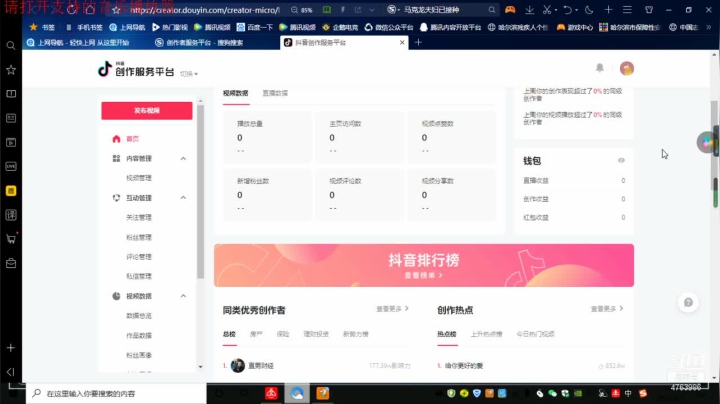
Task: Open 评论管理 in the left menu
Action: point(139,257)
